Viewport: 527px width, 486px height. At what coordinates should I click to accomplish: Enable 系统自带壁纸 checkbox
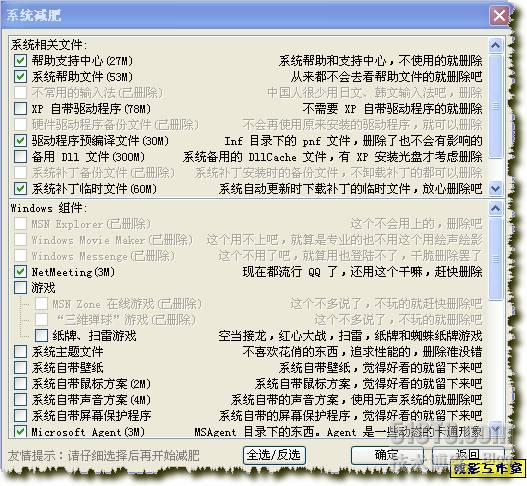tap(20, 368)
